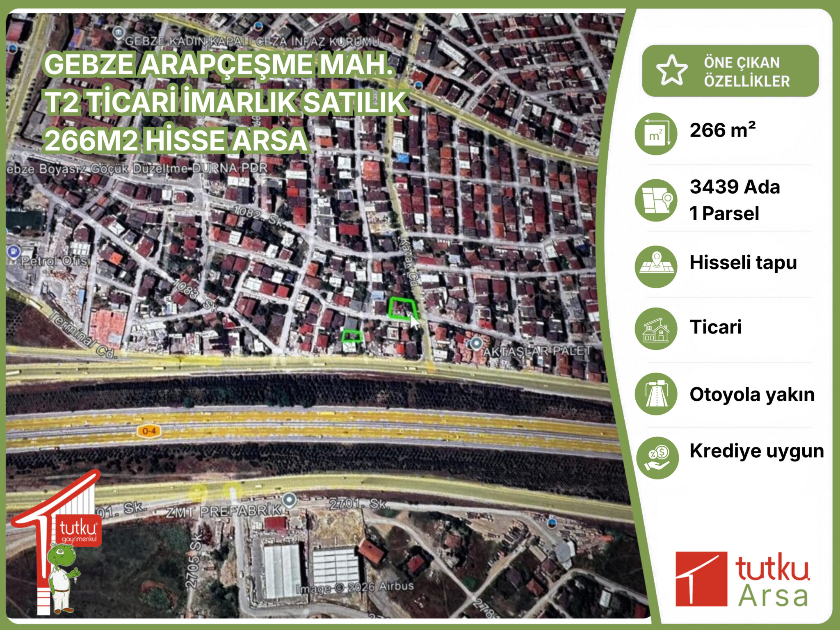Click the star icon in Öne Çıkan Özellikler

pyautogui.click(x=672, y=70)
